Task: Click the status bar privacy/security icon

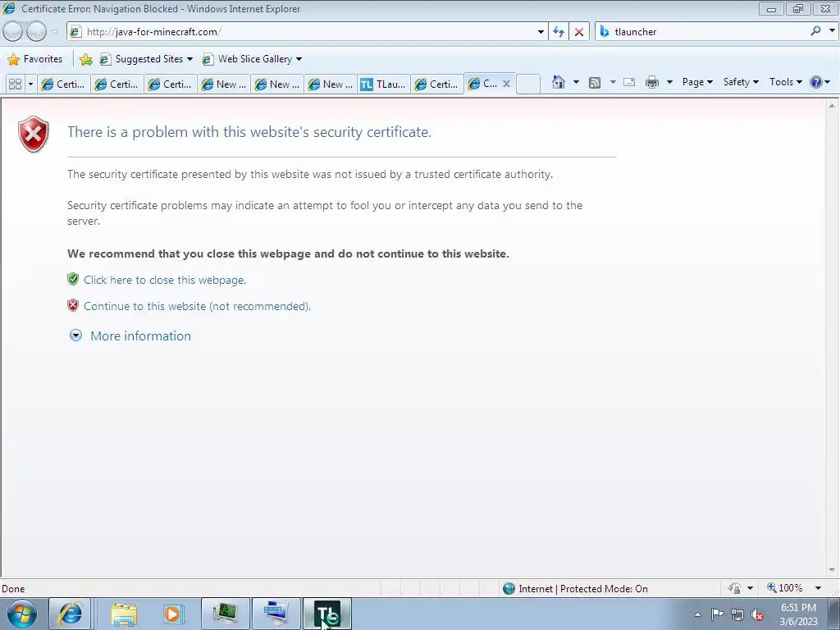Action: pos(734,588)
